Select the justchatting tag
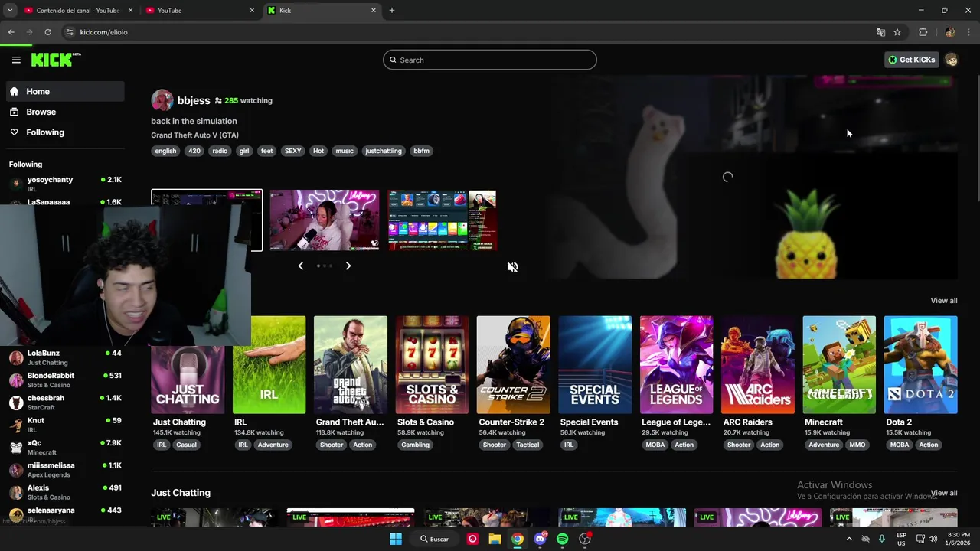 [384, 151]
